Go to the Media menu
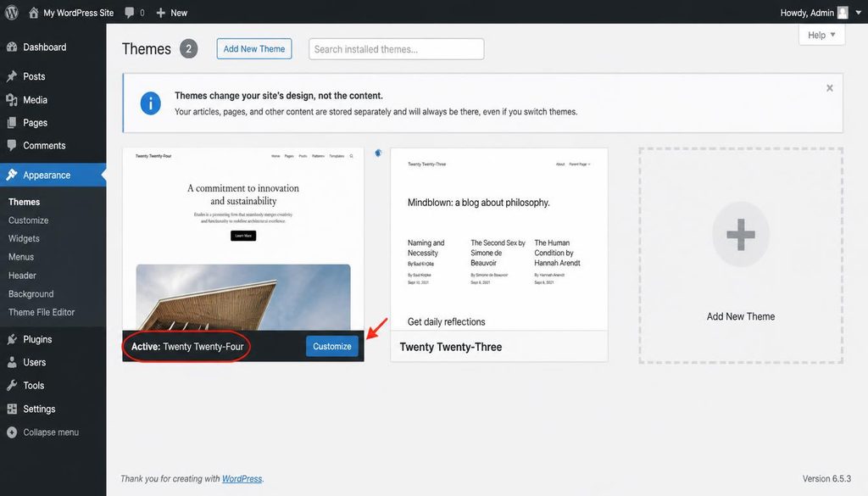 [x=36, y=100]
